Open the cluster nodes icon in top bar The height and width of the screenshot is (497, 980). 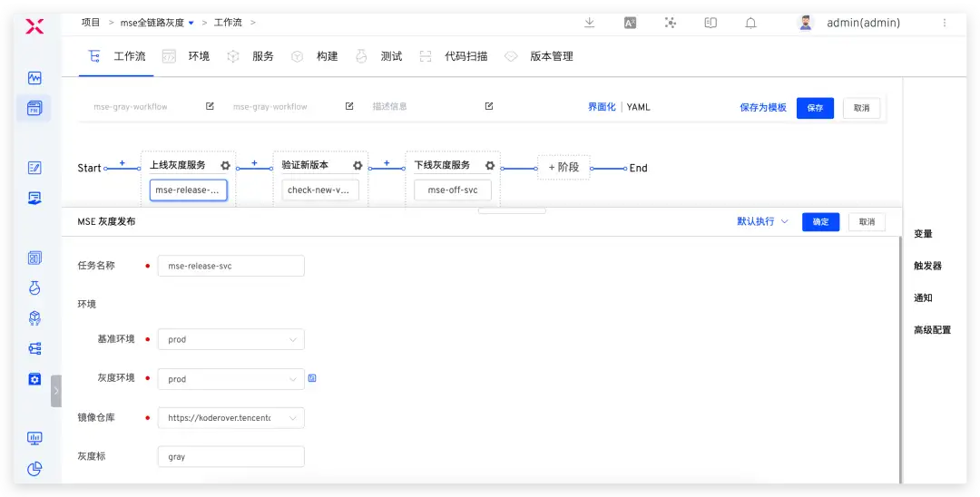(670, 23)
